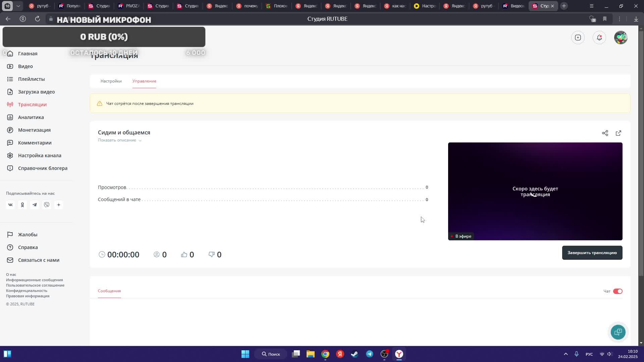Screen dimensions: 644x362
Task: Open Аналитика section
Action: 25,117
